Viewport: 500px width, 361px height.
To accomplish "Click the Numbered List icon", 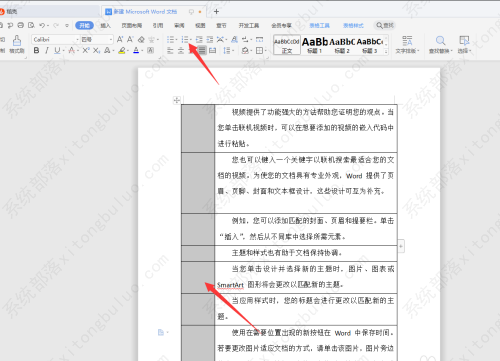I will point(184,40).
